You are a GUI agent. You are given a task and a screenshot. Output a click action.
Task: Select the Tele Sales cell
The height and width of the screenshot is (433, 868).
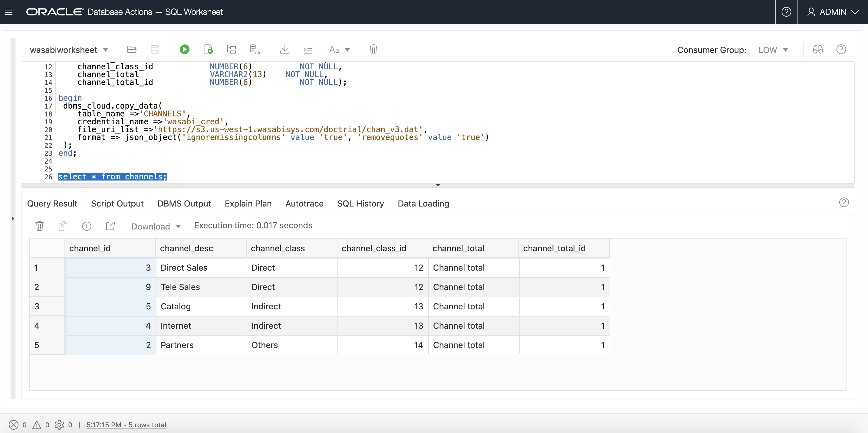click(201, 287)
